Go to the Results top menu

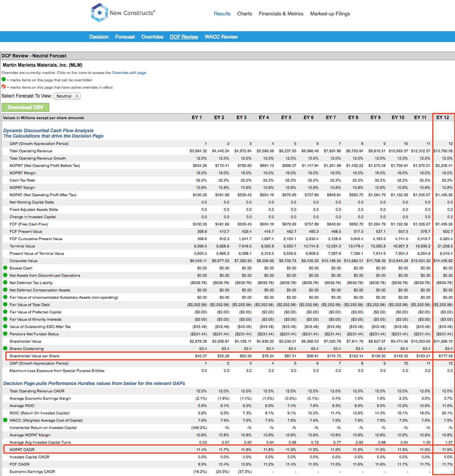pos(222,14)
